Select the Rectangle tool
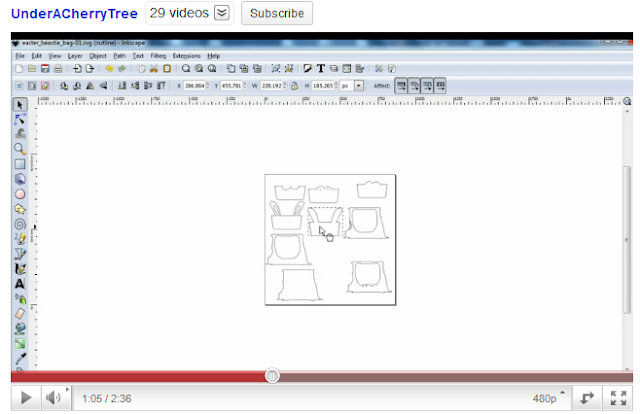Image resolution: width=640 pixels, height=414 pixels. (20, 164)
